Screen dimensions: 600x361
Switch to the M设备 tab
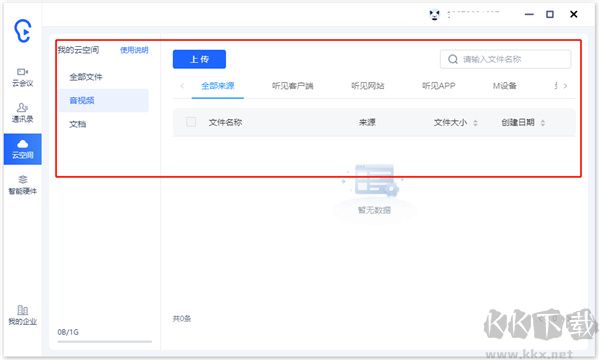point(504,86)
